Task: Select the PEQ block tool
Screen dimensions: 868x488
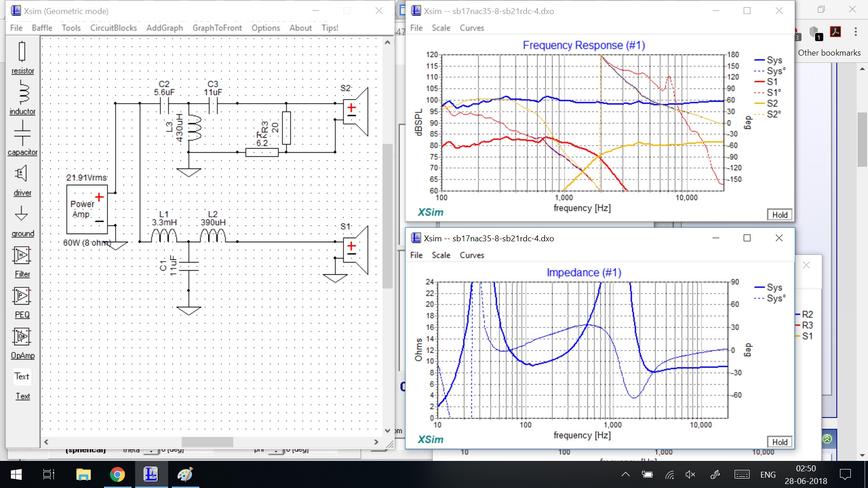Action: click(22, 302)
